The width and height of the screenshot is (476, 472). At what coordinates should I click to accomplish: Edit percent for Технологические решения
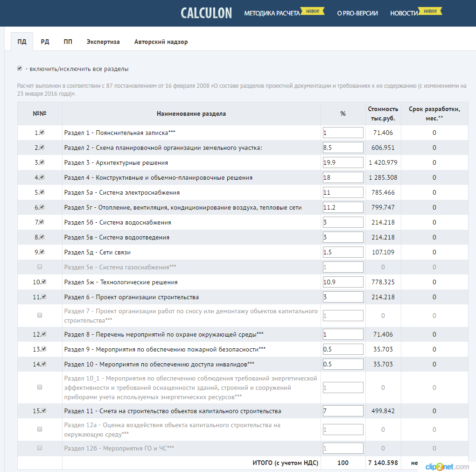coord(343,282)
